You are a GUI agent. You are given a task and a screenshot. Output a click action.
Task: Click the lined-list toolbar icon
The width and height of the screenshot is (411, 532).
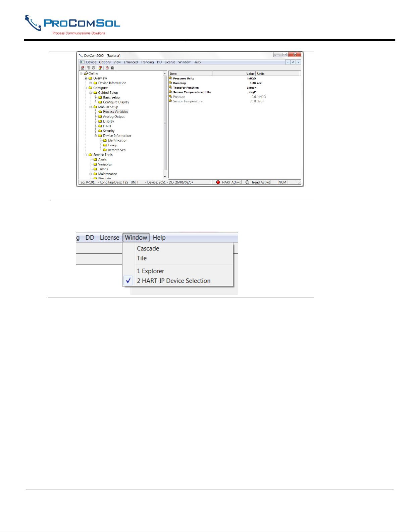tap(112, 68)
